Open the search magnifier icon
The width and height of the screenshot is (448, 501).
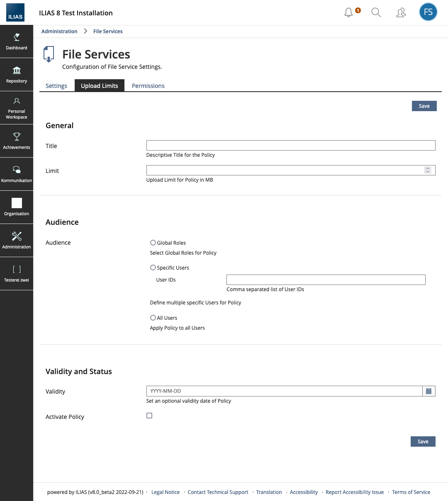(x=376, y=12)
